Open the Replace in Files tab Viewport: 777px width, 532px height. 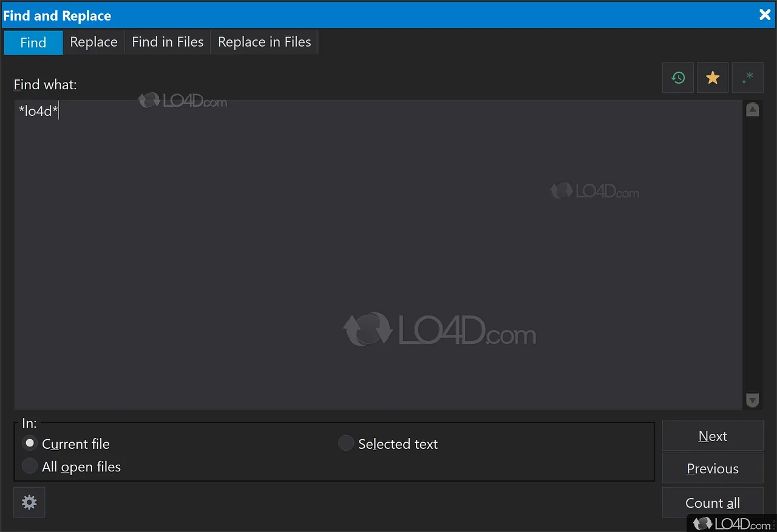264,42
